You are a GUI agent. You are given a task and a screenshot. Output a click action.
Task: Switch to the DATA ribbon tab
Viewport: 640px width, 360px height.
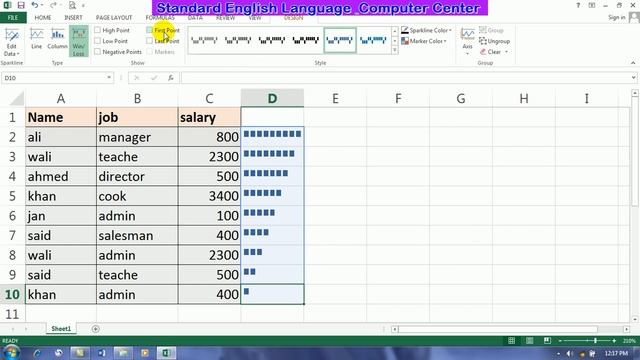(x=195, y=18)
